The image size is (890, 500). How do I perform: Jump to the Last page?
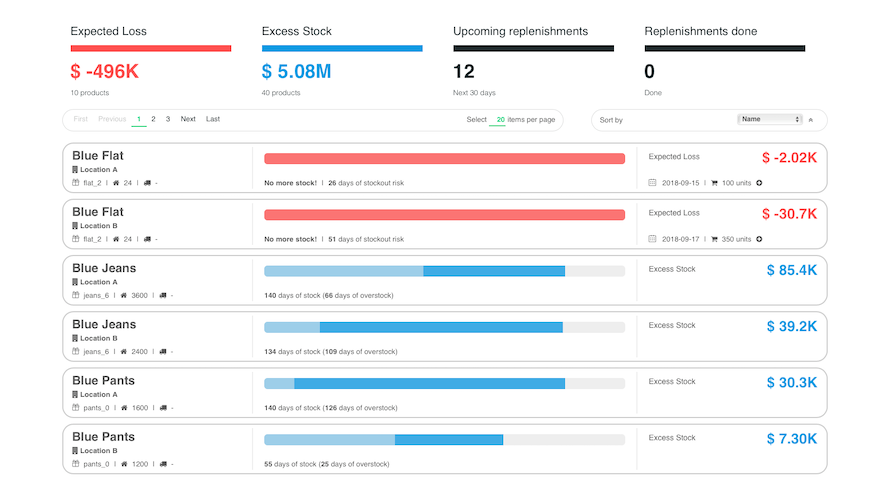coord(213,119)
